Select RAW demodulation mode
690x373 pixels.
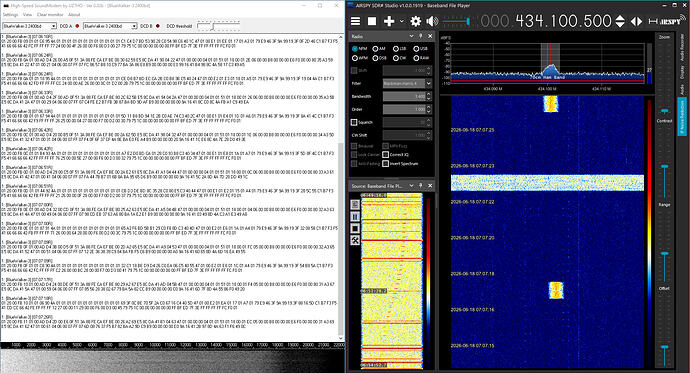click(421, 58)
